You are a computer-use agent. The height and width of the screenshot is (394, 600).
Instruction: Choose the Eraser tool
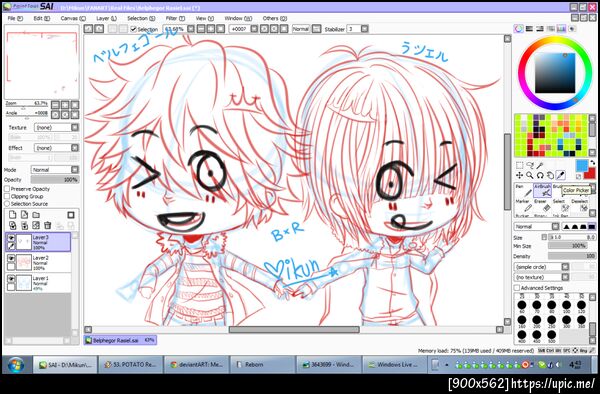(x=543, y=205)
